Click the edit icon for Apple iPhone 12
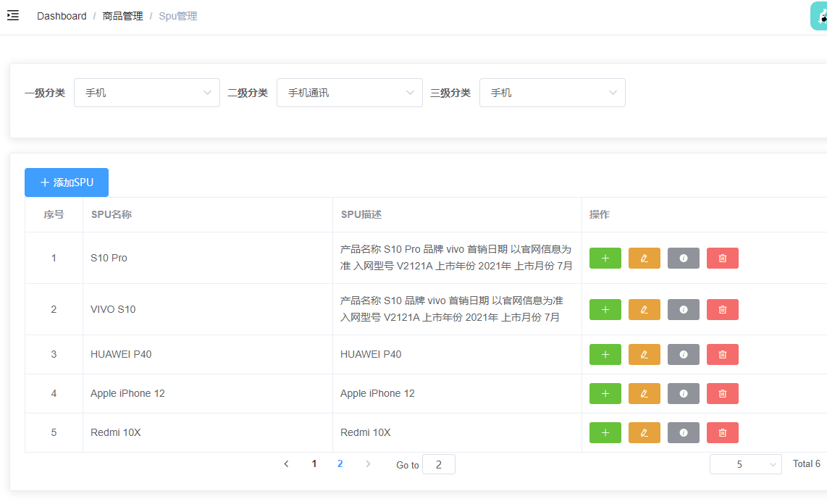827x504 pixels. [645, 393]
